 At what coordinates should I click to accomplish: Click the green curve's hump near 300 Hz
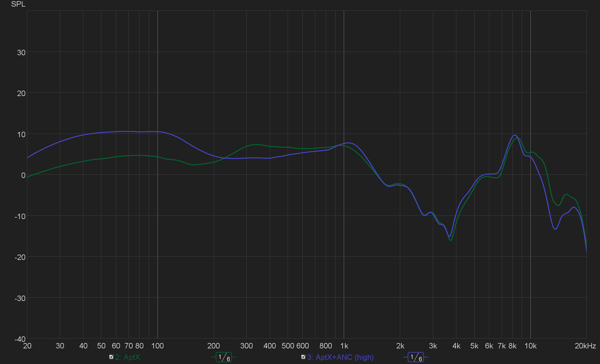tap(256, 145)
